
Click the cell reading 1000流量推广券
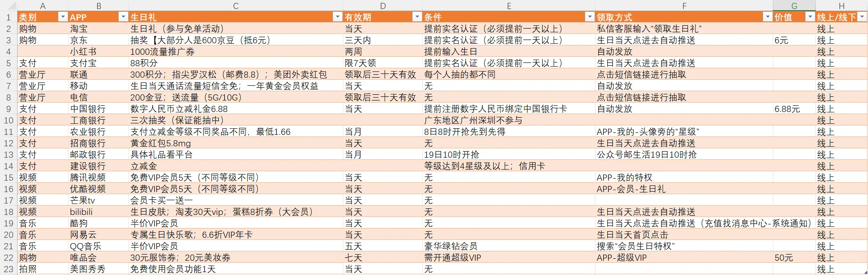(x=236, y=51)
